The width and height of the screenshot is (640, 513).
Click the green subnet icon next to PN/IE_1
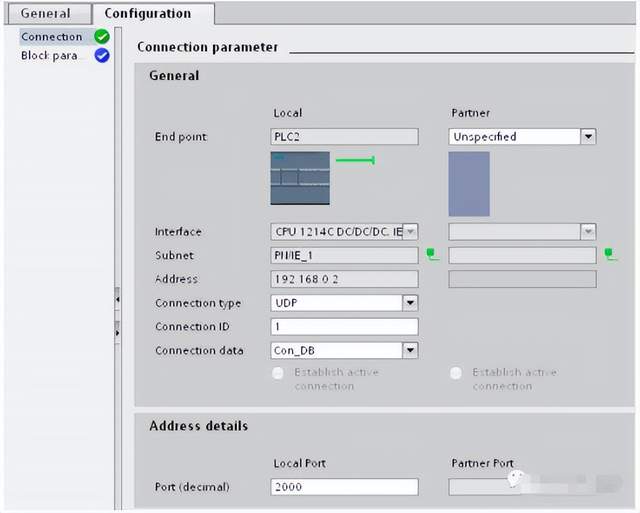[432, 255]
